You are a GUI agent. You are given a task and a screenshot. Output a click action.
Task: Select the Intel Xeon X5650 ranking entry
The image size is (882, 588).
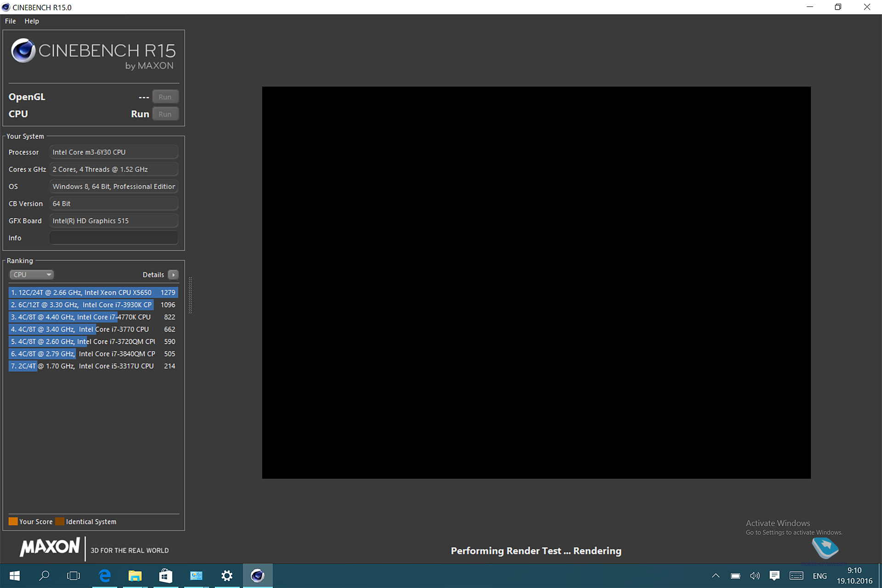tap(93, 293)
